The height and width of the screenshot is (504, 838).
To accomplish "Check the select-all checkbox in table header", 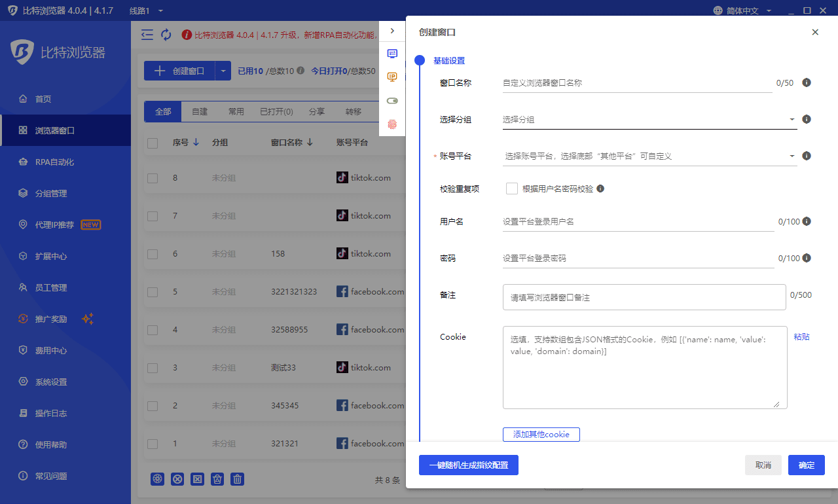I will pos(153,141).
